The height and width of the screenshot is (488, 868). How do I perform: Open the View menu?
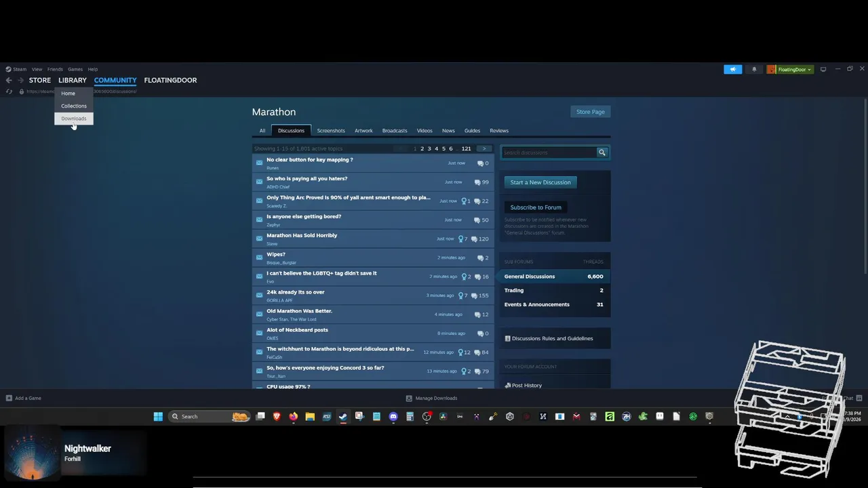click(37, 69)
